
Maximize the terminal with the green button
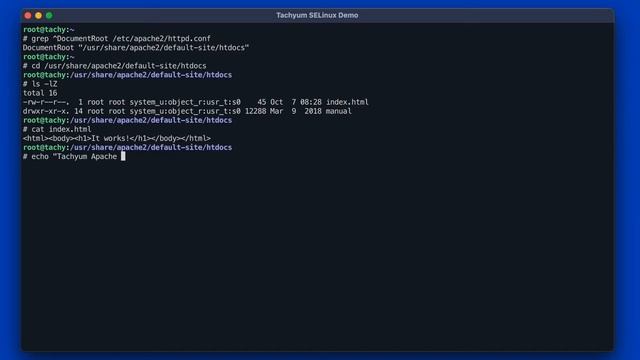[49, 16]
